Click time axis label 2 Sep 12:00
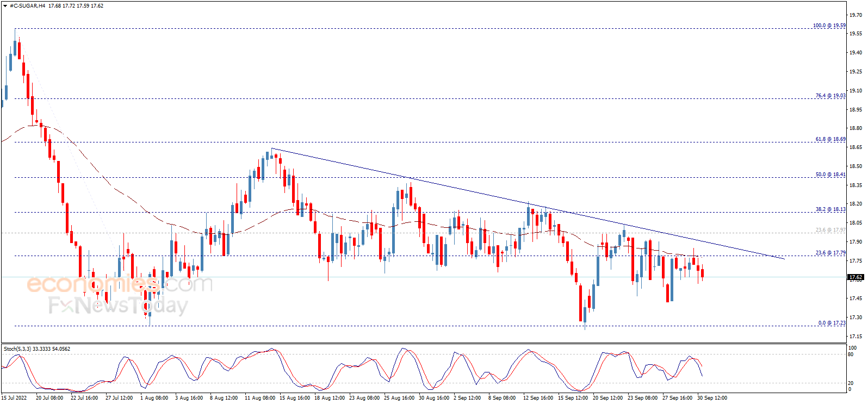 pos(467,398)
